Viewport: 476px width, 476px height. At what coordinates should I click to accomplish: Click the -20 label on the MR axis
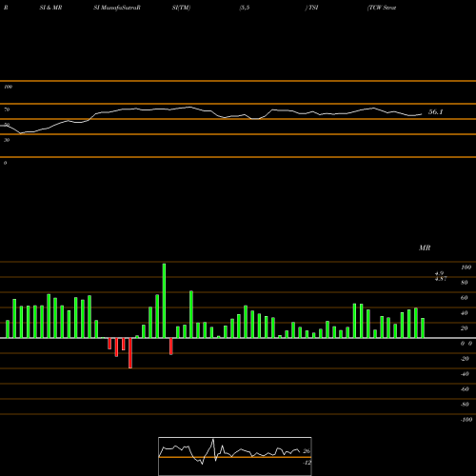tap(465, 359)
